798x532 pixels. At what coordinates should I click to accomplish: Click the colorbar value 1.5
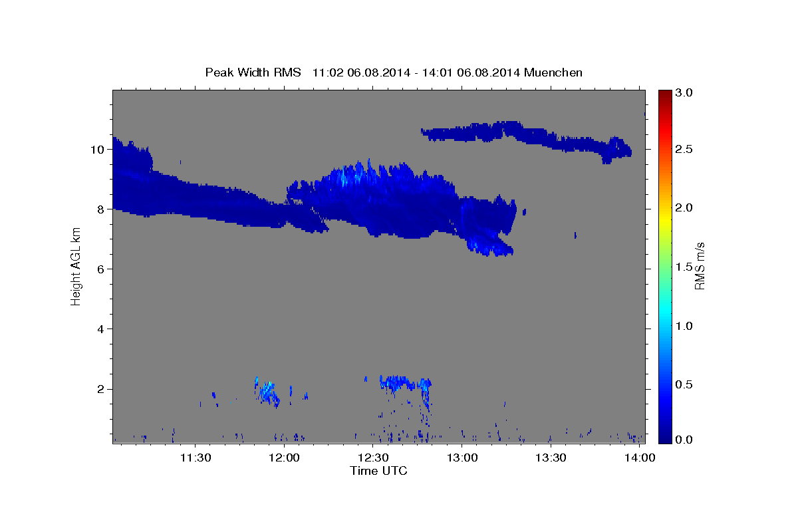tap(684, 267)
